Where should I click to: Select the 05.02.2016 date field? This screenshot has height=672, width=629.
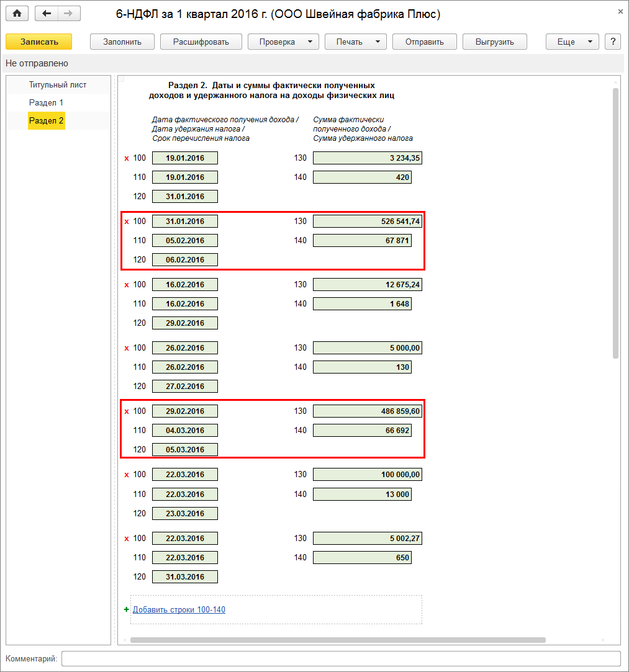coord(185,240)
